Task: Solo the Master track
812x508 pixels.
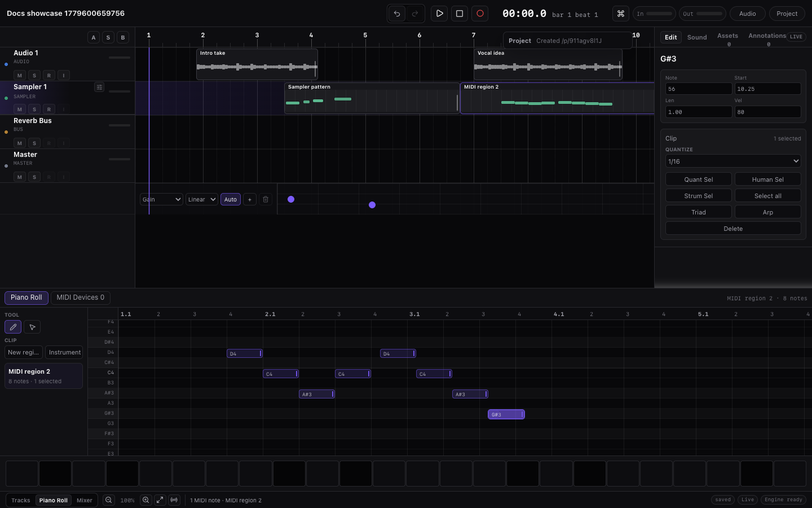Action: click(34, 177)
